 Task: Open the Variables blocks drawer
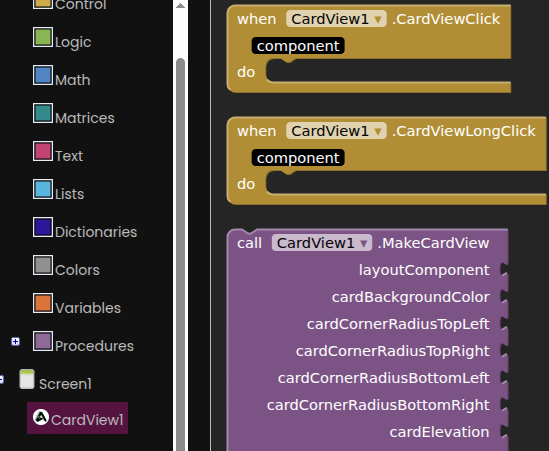[88, 308]
